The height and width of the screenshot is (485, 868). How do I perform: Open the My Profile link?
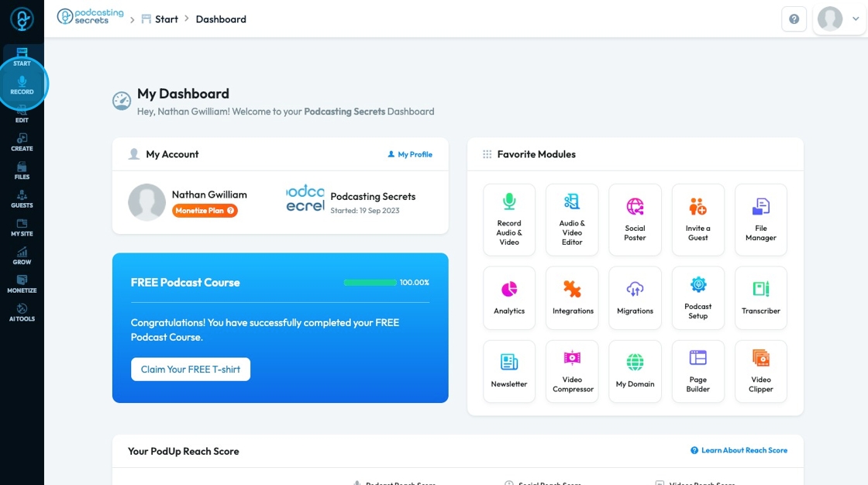point(410,154)
